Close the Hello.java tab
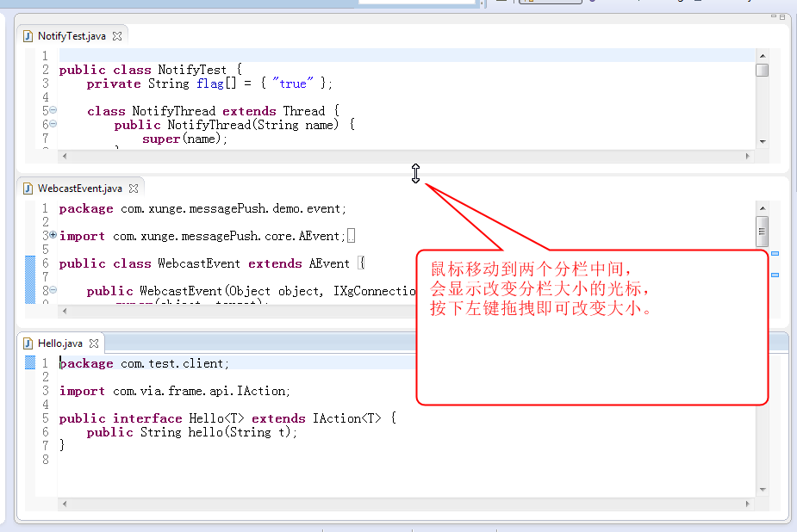Image resolution: width=797 pixels, height=532 pixels. [94, 343]
